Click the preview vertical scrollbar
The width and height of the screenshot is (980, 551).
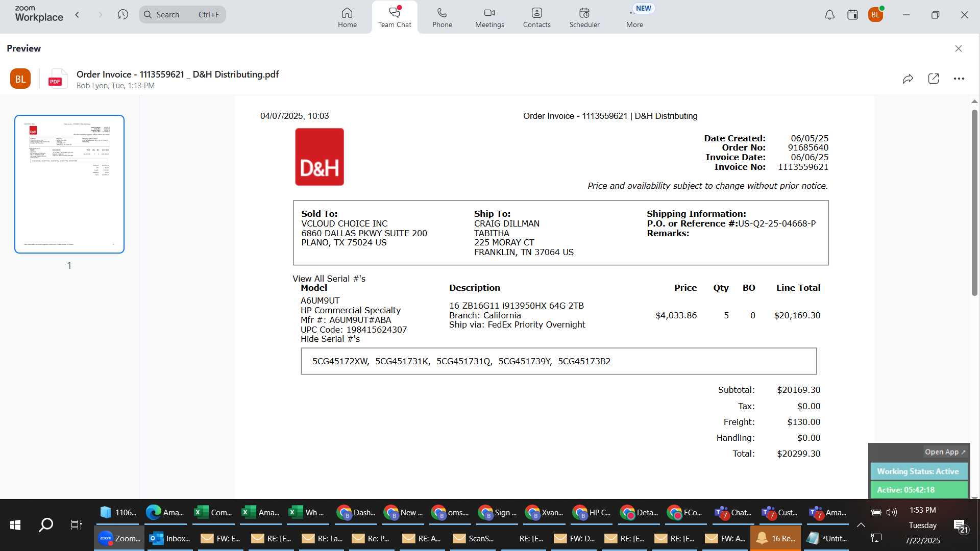pyautogui.click(x=974, y=203)
